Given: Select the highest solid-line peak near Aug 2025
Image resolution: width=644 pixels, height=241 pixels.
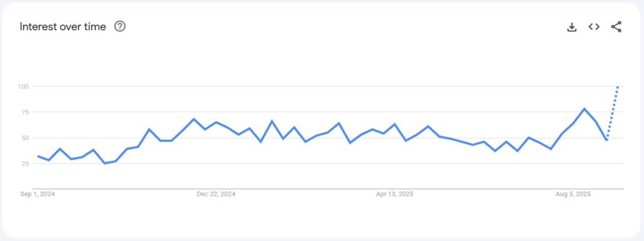Looking at the screenshot, I should (584, 109).
